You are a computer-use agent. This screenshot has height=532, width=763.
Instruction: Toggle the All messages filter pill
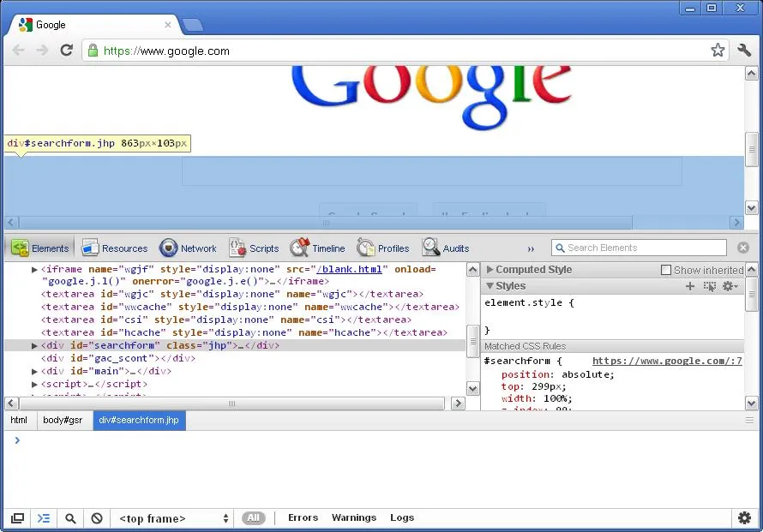(253, 517)
